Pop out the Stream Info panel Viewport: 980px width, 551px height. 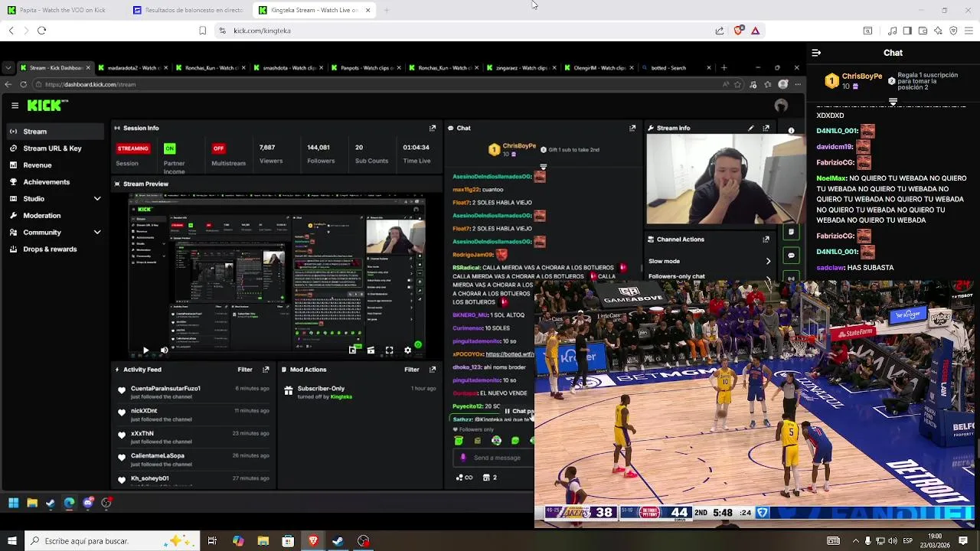(766, 129)
